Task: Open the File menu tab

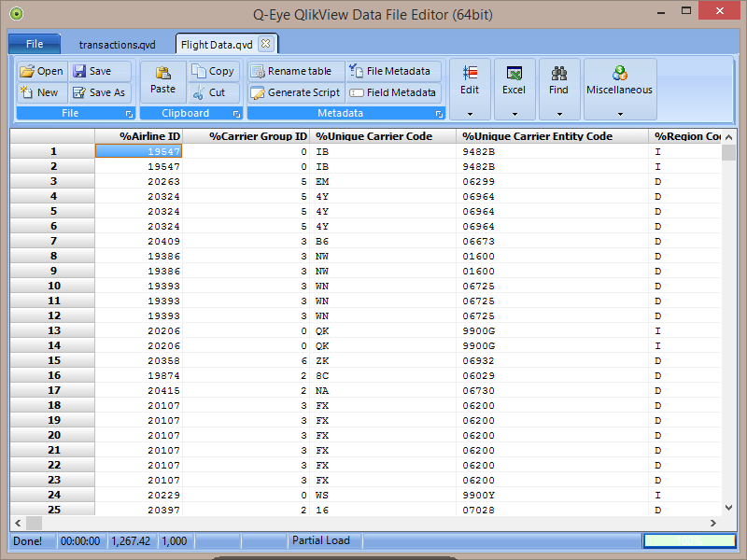Action: coord(35,44)
